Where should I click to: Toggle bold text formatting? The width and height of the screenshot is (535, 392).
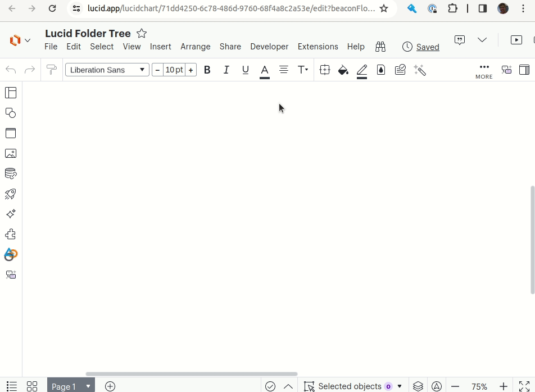pyautogui.click(x=207, y=70)
